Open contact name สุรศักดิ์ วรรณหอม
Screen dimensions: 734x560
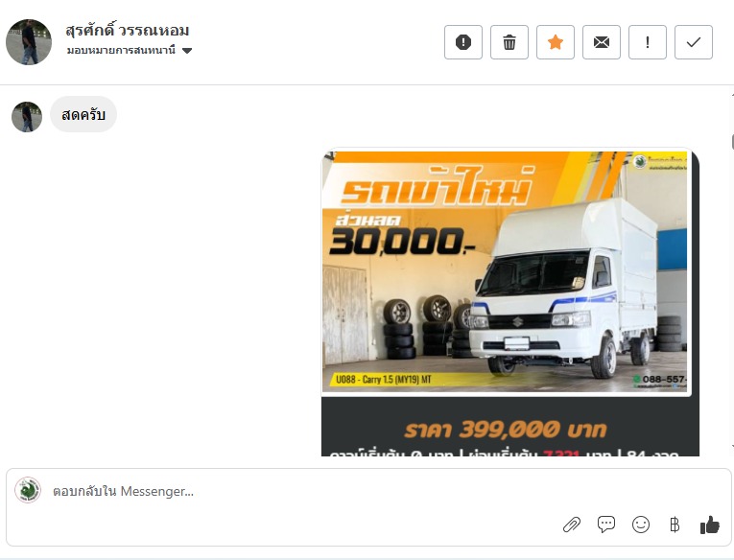pyautogui.click(x=128, y=31)
